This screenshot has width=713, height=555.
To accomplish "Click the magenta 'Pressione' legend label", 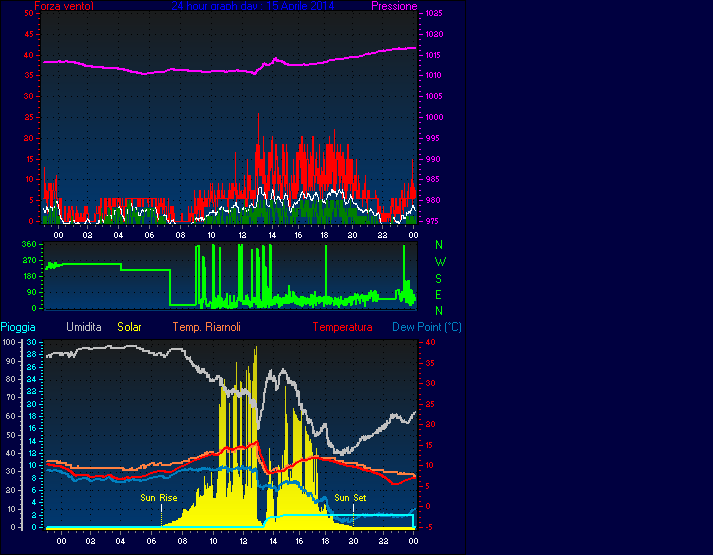I will click(394, 6).
